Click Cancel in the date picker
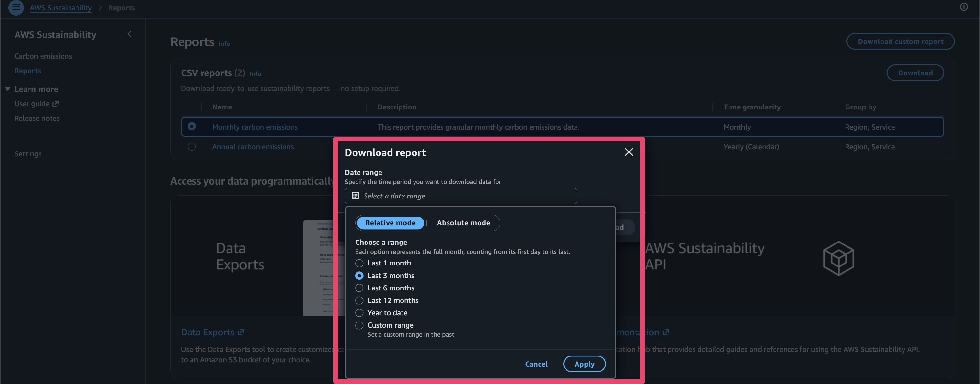Viewport: 980px width, 384px height. tap(536, 364)
